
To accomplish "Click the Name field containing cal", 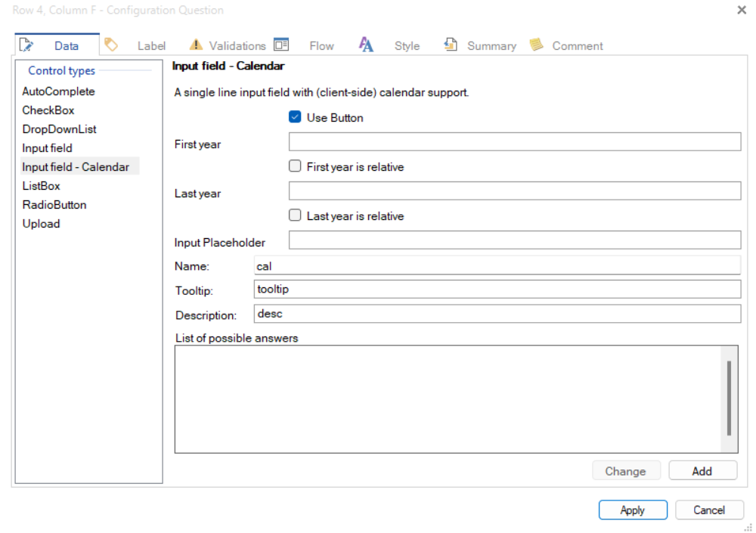I will click(497, 265).
